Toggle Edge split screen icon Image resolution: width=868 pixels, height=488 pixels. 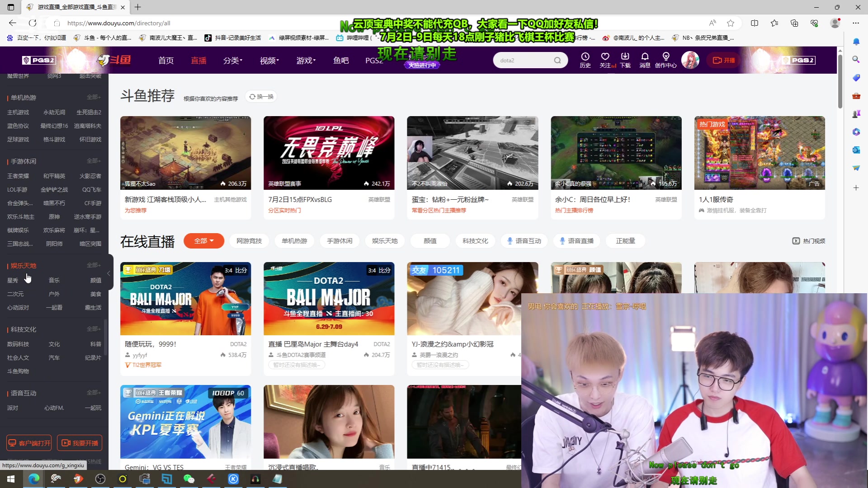pos(755,23)
